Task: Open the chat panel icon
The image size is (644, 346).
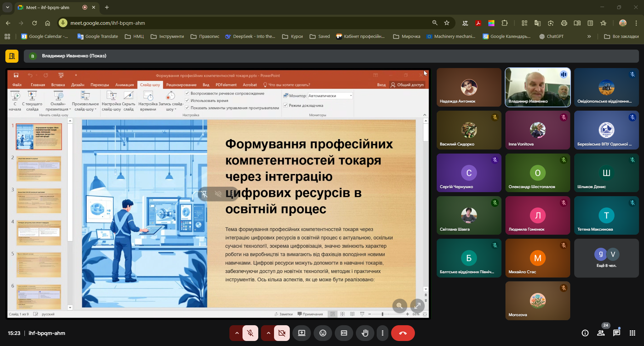Action: tap(616, 333)
